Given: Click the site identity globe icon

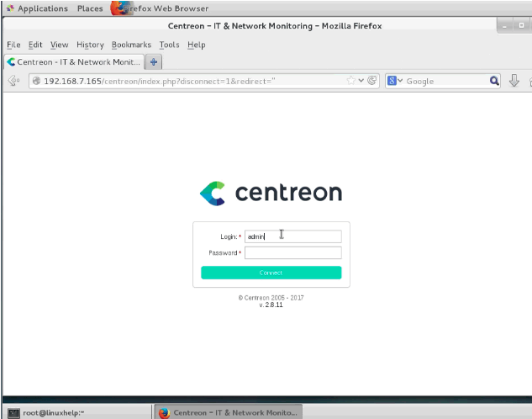Looking at the screenshot, I should (36, 81).
